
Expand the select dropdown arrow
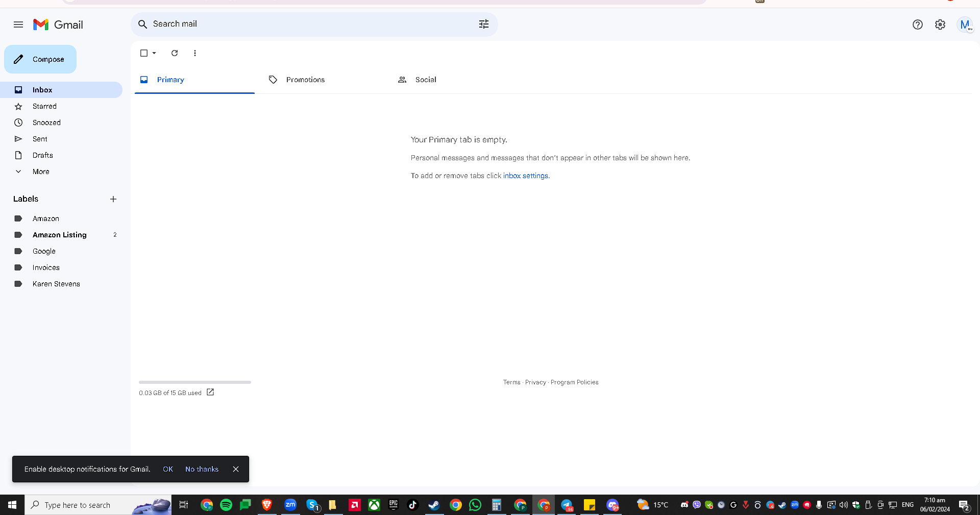point(154,53)
